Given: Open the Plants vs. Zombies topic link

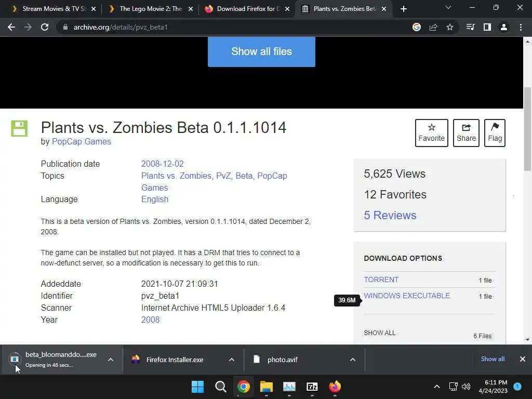Looking at the screenshot, I should pos(176,176).
